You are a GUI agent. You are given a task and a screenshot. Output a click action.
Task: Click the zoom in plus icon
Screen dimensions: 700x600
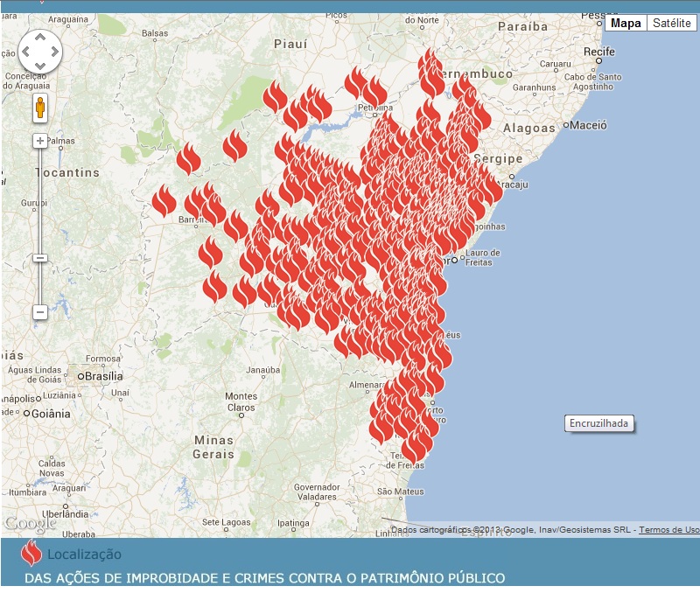click(39, 139)
